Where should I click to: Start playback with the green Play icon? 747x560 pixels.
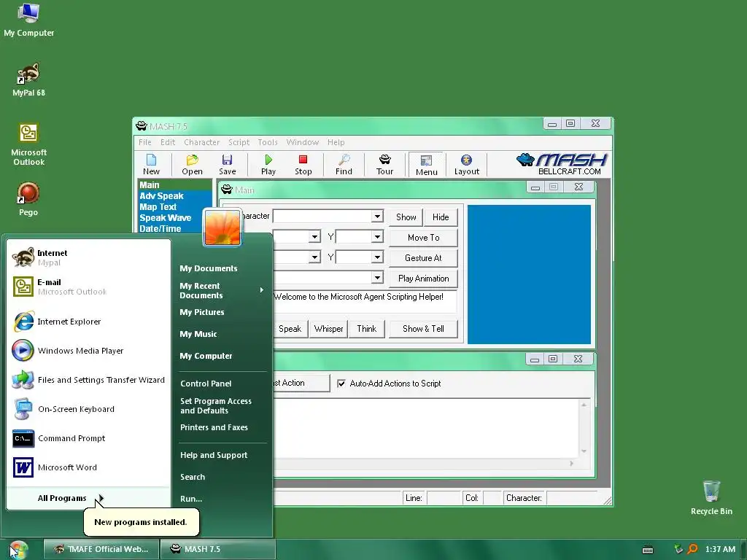point(268,165)
